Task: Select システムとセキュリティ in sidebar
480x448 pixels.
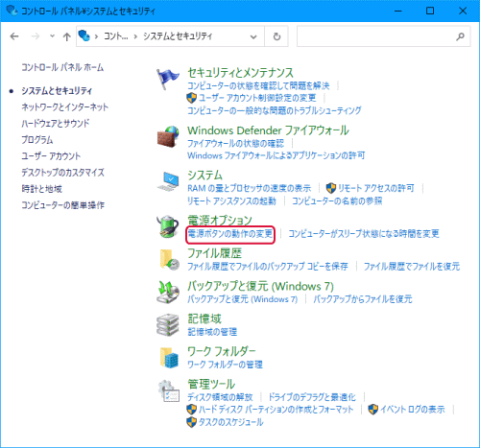Action: (x=57, y=91)
